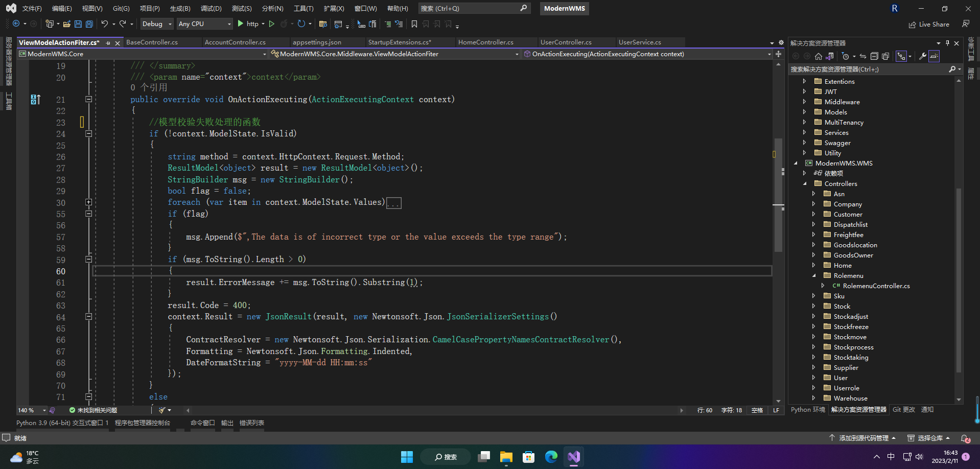Toggle a bookmark with the Bookmark icon
This screenshot has height=469, width=980.
(414, 24)
